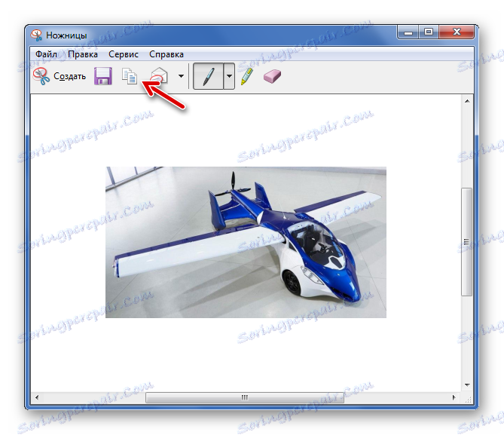
Task: Click the horizontal scrollbar left arrow
Action: pos(37,397)
